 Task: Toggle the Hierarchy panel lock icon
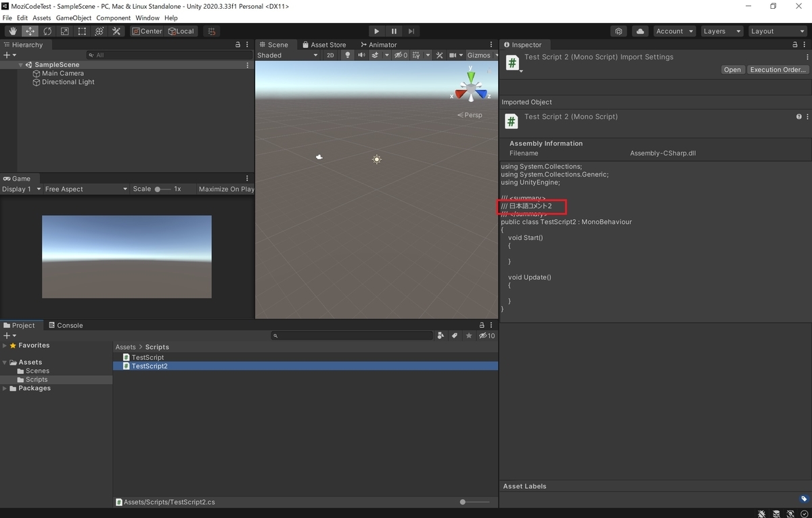pyautogui.click(x=238, y=45)
